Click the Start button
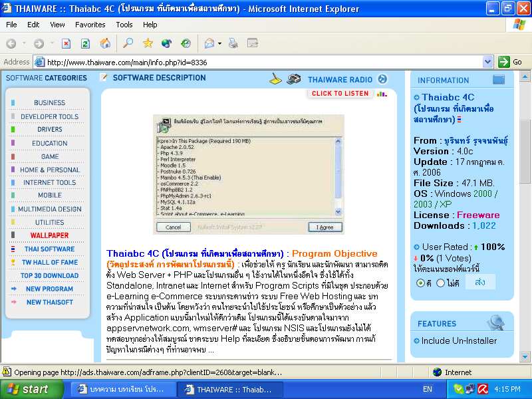The image size is (532, 399). (x=31, y=389)
